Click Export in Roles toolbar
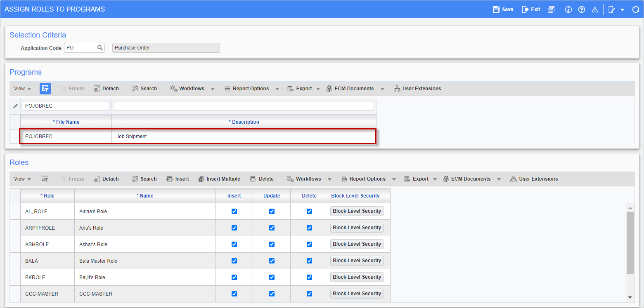This screenshot has width=644, height=308. tap(417, 179)
